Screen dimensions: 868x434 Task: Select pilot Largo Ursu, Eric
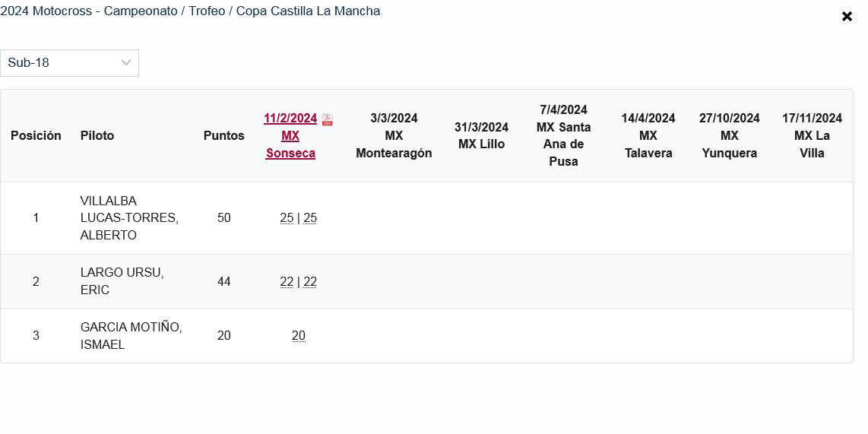pyautogui.click(x=122, y=281)
